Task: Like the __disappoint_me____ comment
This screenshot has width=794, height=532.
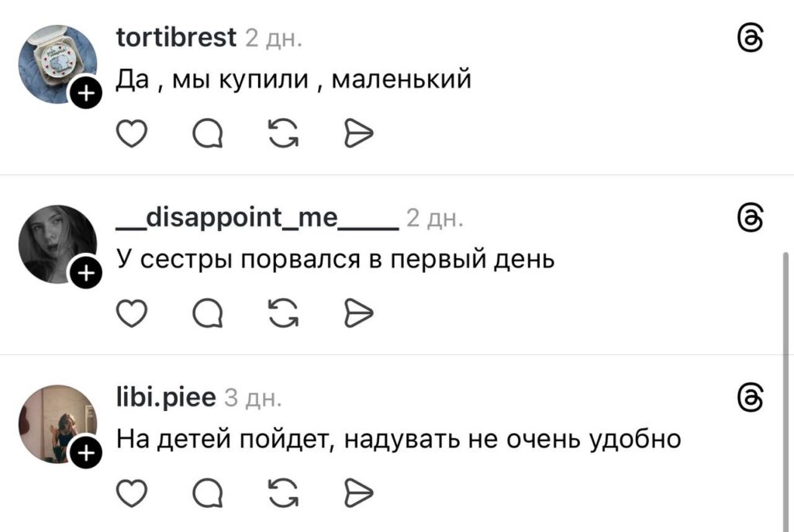Action: 131,314
